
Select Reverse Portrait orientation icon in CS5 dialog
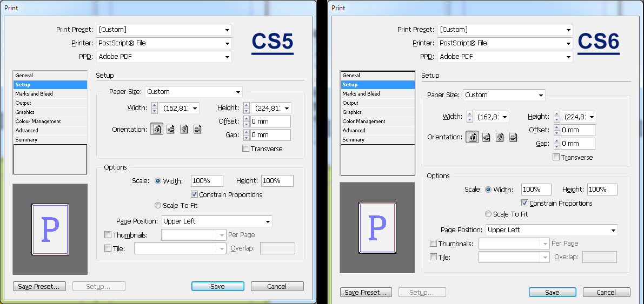click(184, 129)
